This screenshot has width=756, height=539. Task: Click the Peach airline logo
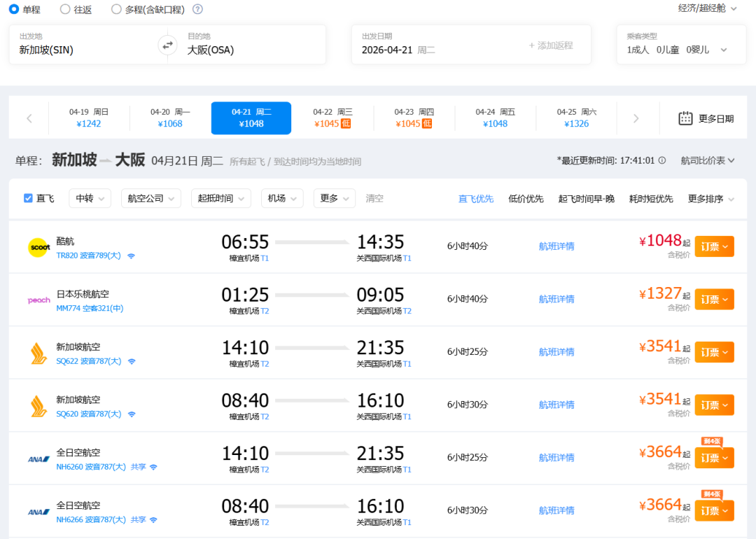(38, 300)
